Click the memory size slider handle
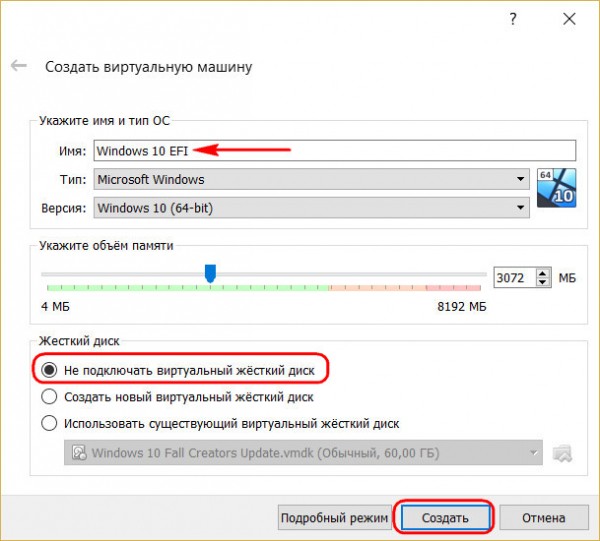The image size is (600, 541). [x=210, y=274]
